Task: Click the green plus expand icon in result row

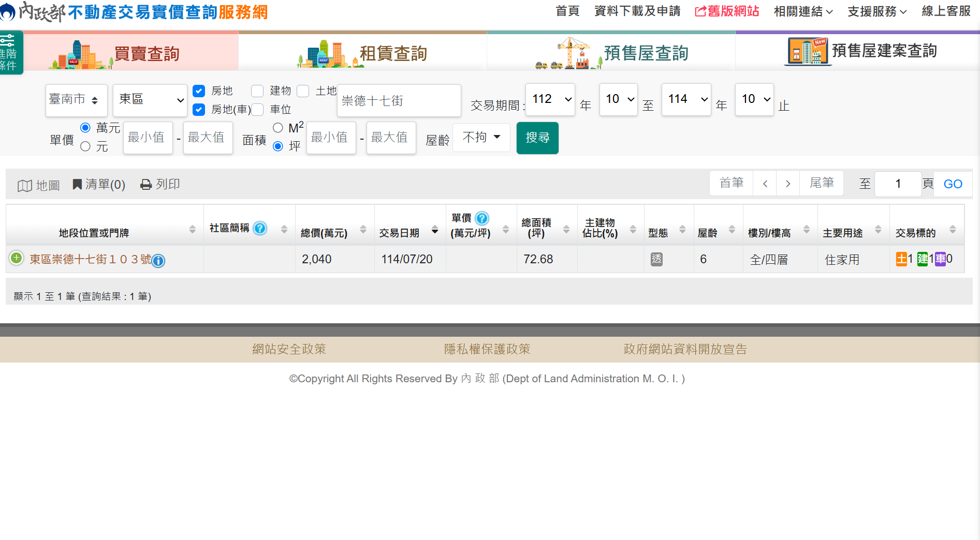Action: tap(17, 258)
